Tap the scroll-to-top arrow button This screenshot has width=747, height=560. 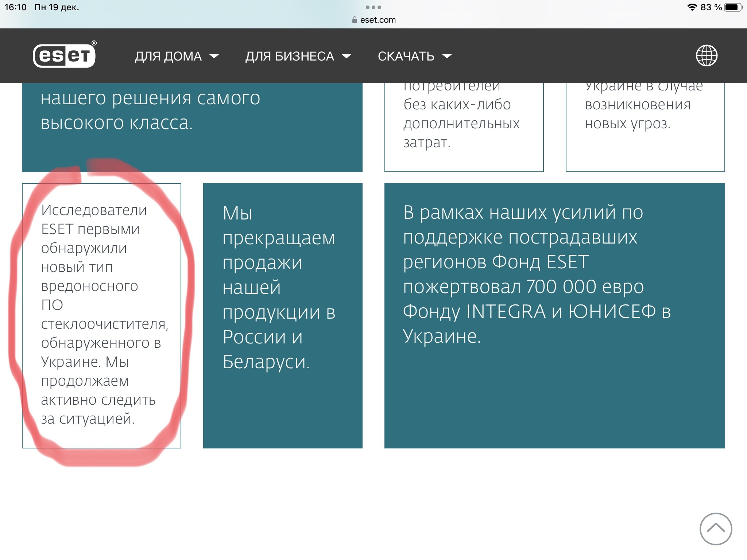pos(716,529)
